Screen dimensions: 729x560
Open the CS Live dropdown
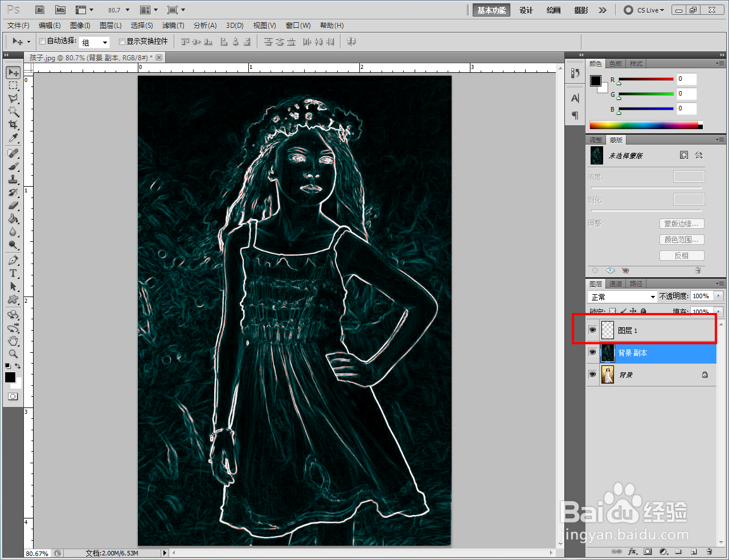coord(644,10)
